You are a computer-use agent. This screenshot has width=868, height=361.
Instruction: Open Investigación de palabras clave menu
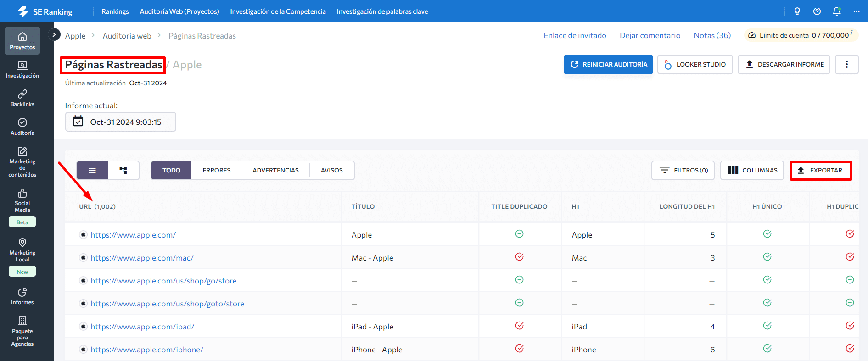[x=382, y=11]
